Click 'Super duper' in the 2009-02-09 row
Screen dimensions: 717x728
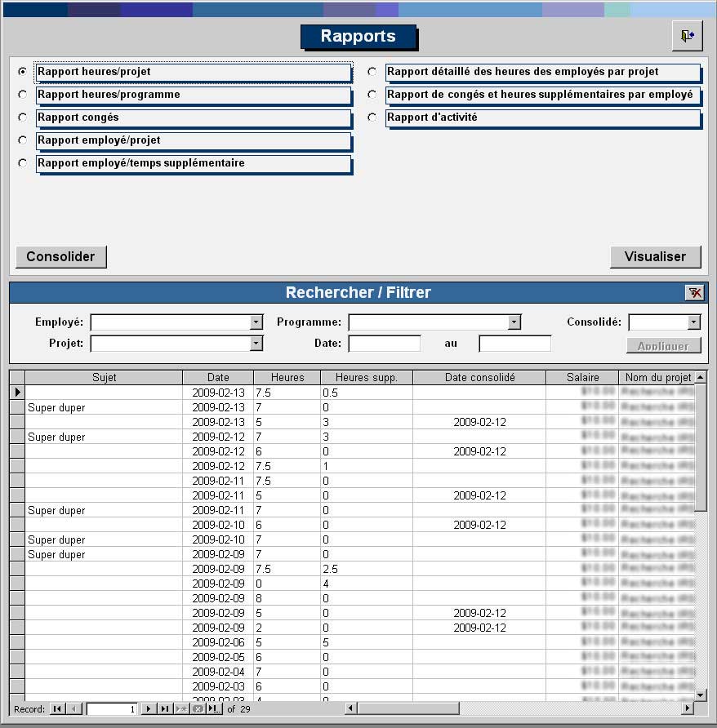click(56, 554)
